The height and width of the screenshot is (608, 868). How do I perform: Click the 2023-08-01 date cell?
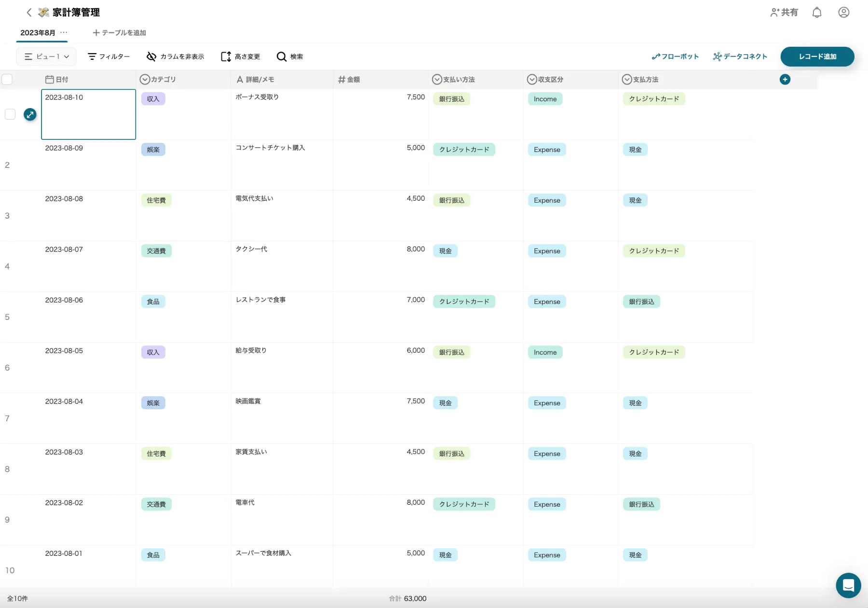click(x=88, y=567)
